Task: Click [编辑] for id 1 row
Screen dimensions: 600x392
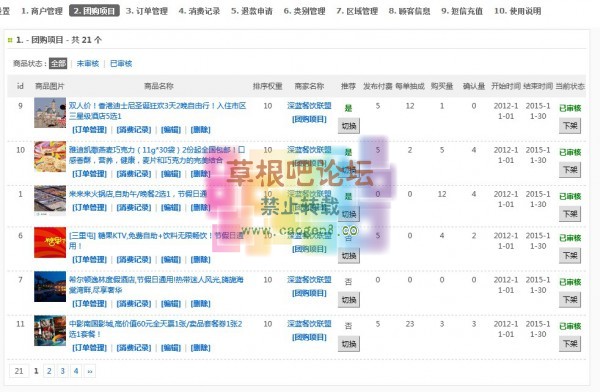Action: pyautogui.click(x=171, y=207)
